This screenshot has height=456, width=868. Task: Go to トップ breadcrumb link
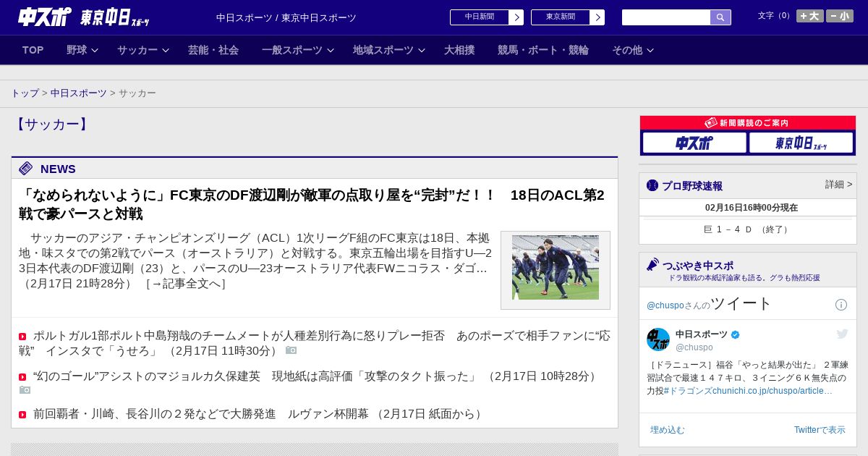pyautogui.click(x=25, y=93)
